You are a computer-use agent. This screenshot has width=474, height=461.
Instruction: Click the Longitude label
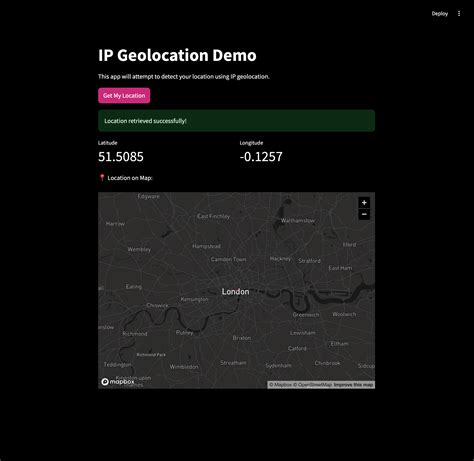coord(251,143)
